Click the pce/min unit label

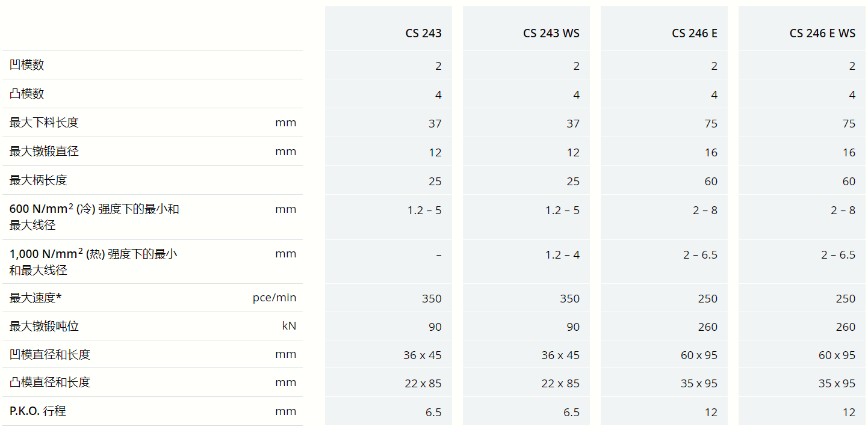pyautogui.click(x=274, y=298)
